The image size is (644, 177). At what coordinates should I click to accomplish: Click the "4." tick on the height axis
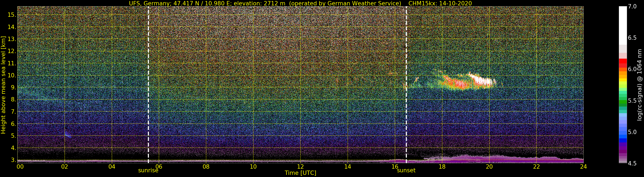(13, 148)
